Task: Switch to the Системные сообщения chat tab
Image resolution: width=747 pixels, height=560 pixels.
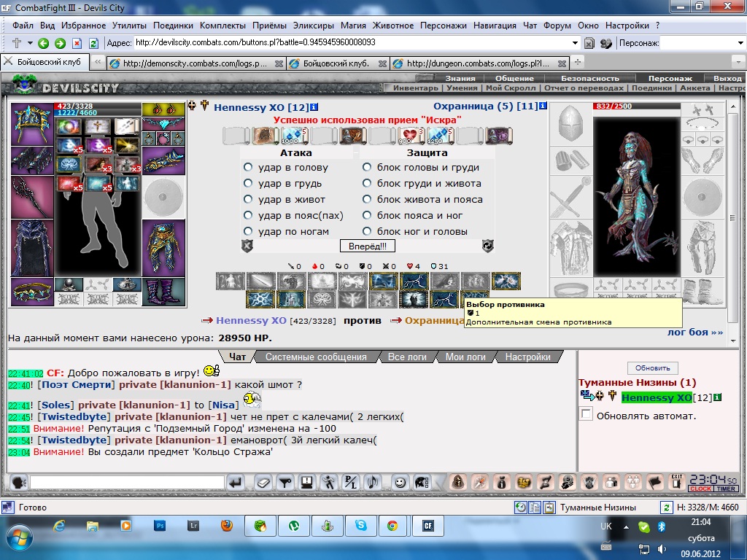Action: [316, 357]
